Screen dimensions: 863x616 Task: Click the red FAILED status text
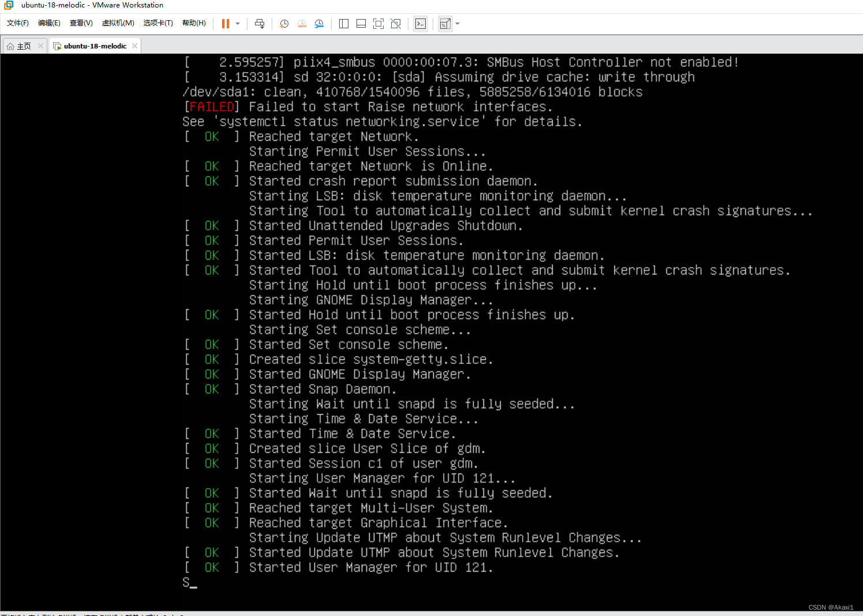212,107
